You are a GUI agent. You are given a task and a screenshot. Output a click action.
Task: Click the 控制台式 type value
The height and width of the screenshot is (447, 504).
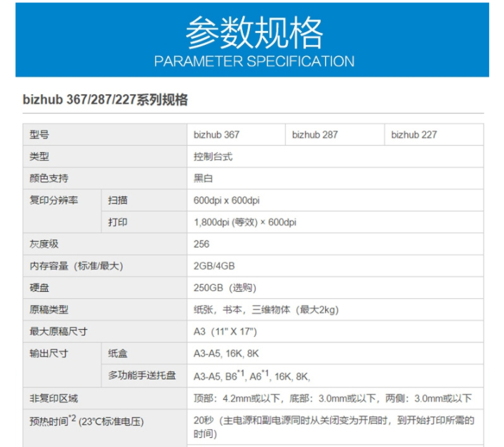click(x=213, y=156)
